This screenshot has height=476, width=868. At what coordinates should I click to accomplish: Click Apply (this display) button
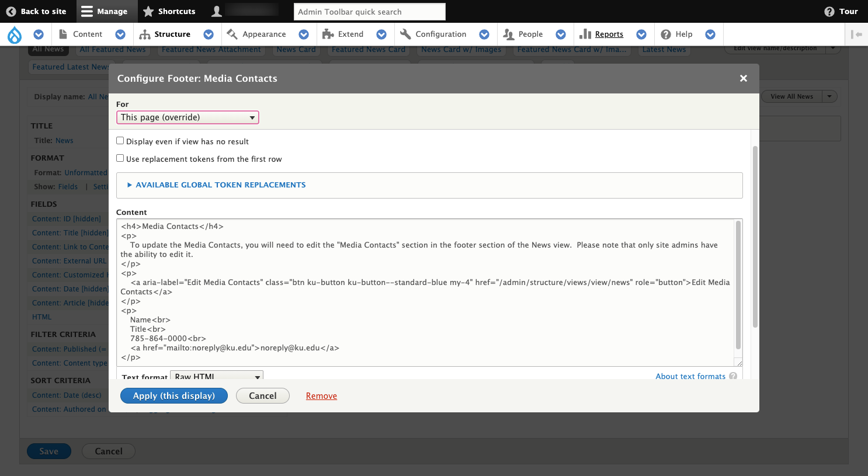pyautogui.click(x=174, y=396)
